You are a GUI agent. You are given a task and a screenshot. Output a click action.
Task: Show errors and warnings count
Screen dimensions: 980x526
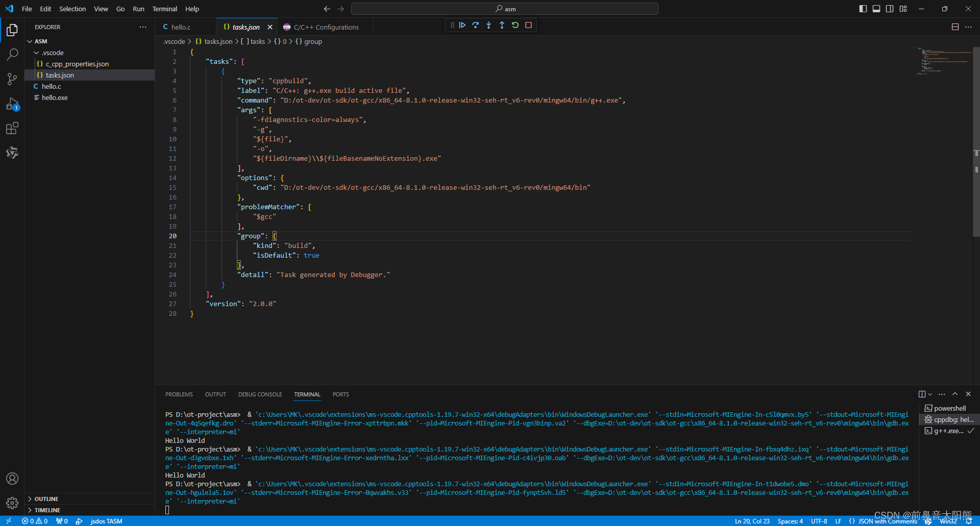(x=35, y=521)
